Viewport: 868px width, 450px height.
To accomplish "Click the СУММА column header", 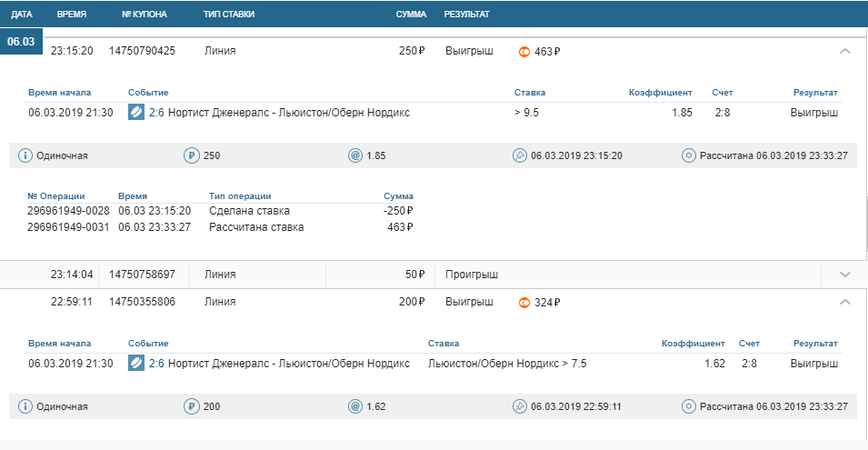I will [412, 15].
